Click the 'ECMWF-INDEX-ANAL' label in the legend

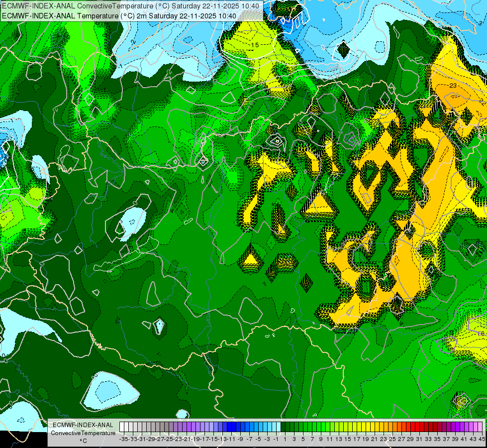pos(83,425)
